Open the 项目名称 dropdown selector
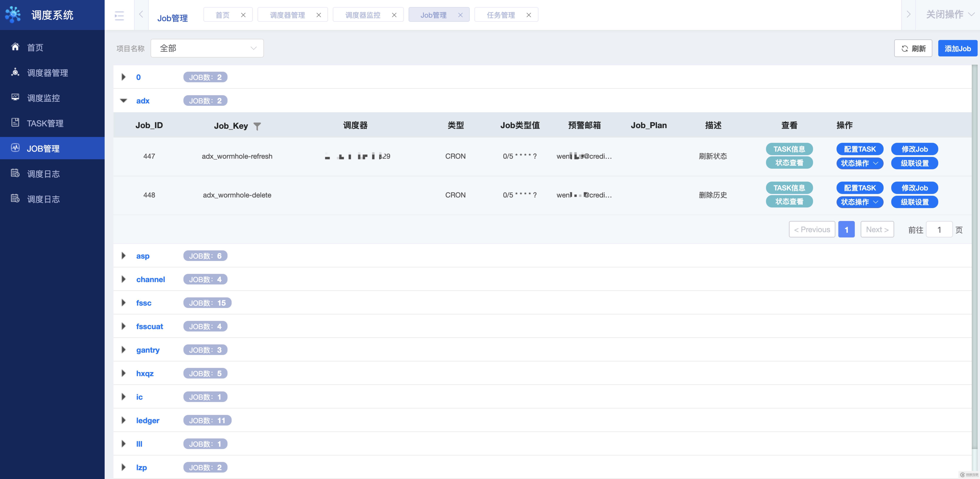This screenshot has height=479, width=980. [206, 48]
